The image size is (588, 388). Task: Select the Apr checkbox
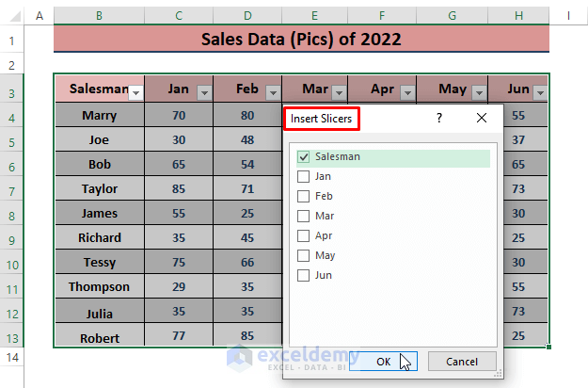[x=303, y=235]
